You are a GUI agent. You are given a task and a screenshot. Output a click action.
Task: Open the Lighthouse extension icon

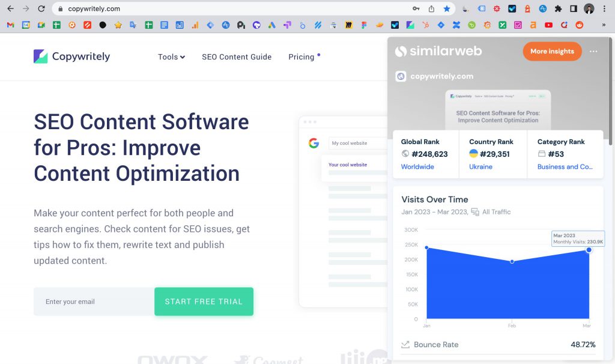[x=527, y=8]
